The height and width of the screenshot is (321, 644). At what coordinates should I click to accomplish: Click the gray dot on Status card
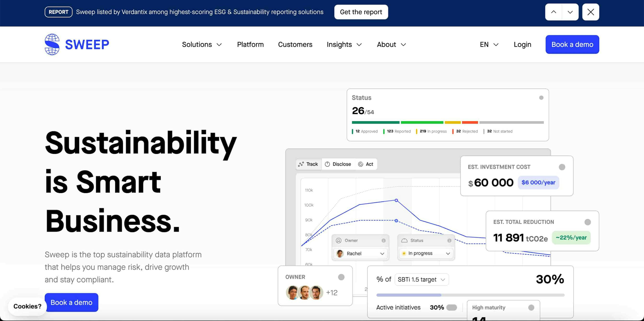pyautogui.click(x=541, y=98)
